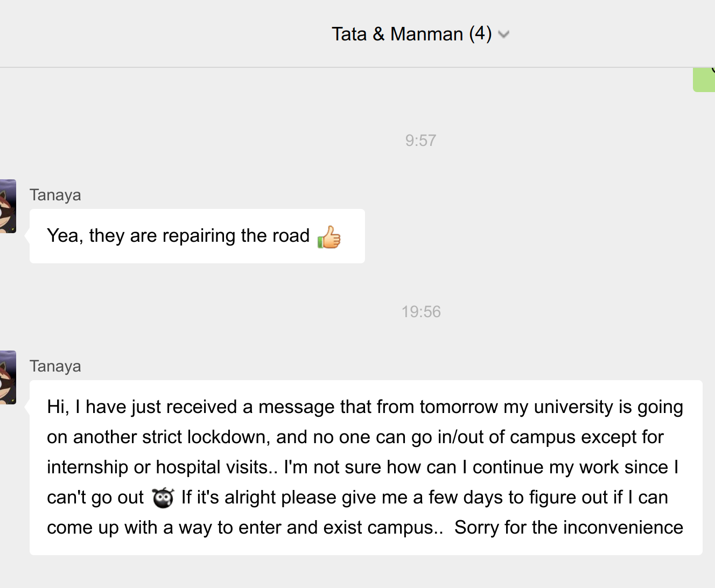Open the "Tata & Manman" group title

397,34
